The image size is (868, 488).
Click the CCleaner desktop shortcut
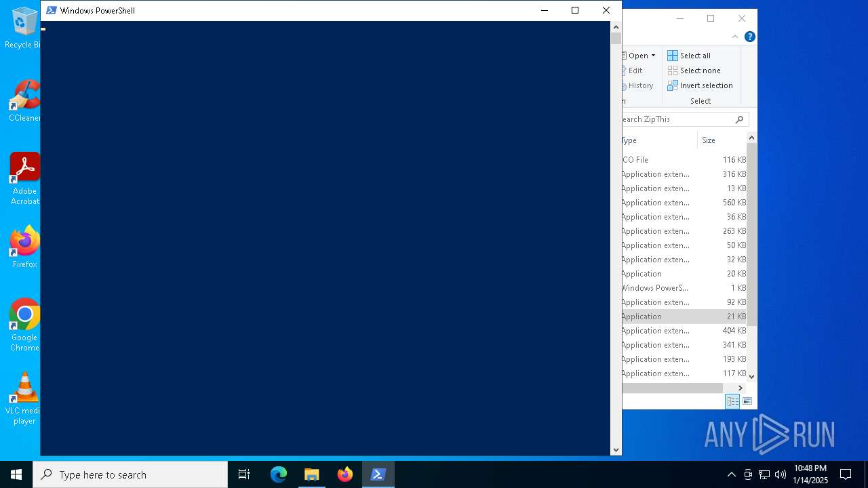[x=24, y=102]
